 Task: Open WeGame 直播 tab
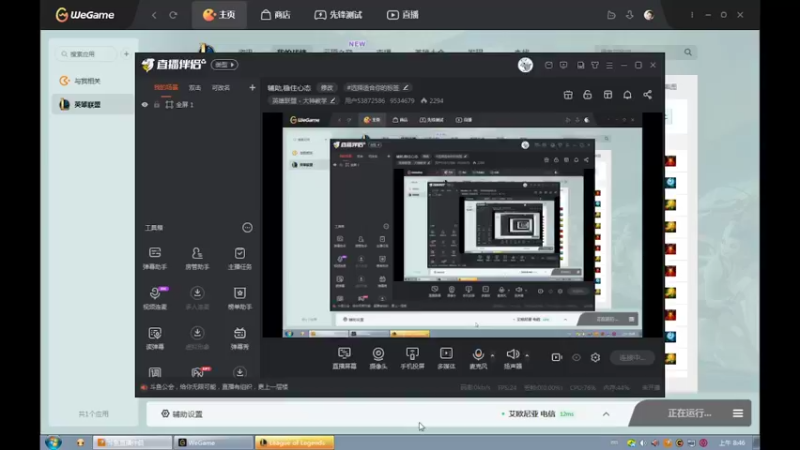pyautogui.click(x=403, y=15)
